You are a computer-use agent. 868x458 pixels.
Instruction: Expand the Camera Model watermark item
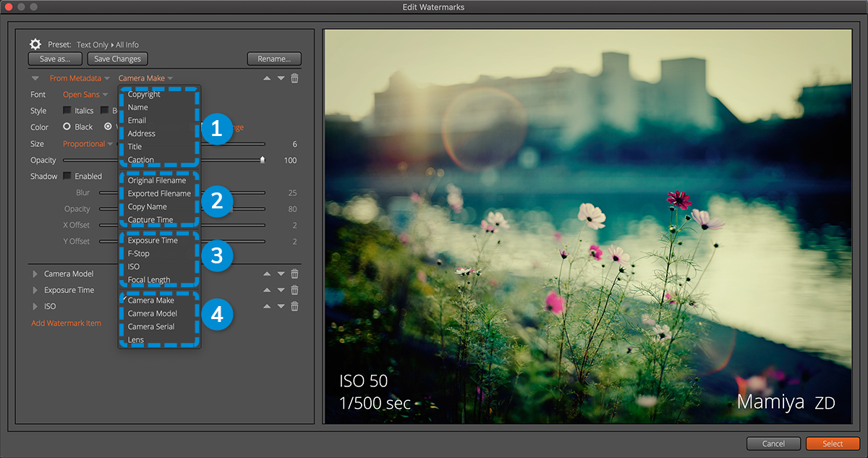pos(35,273)
